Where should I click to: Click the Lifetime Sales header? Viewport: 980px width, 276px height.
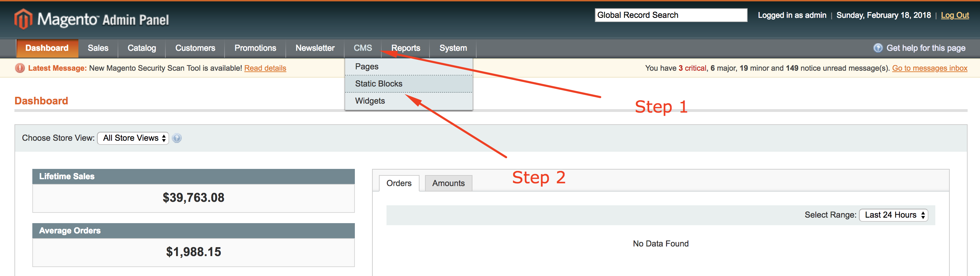(194, 176)
